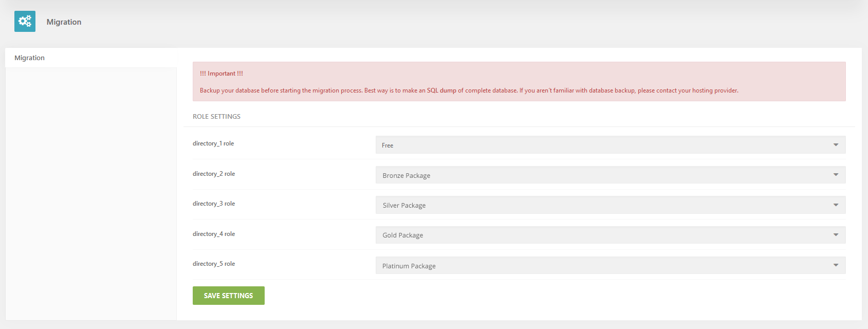Click the Migration gears icon
Screen dimensions: 868x329
point(25,21)
